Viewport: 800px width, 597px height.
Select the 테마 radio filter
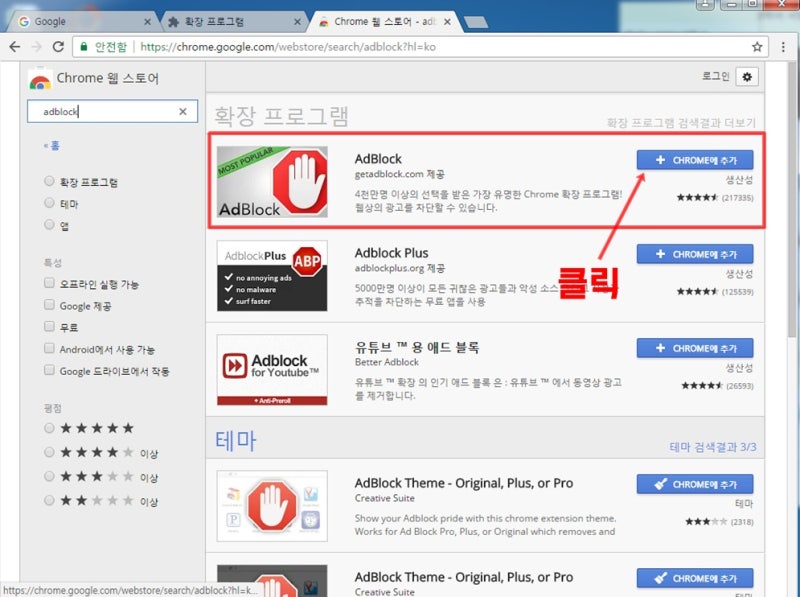[49, 203]
